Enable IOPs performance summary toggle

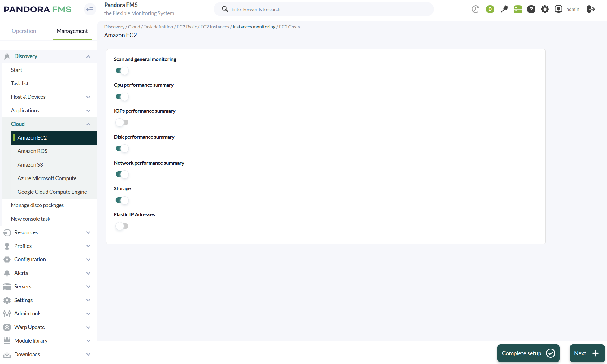[122, 123]
